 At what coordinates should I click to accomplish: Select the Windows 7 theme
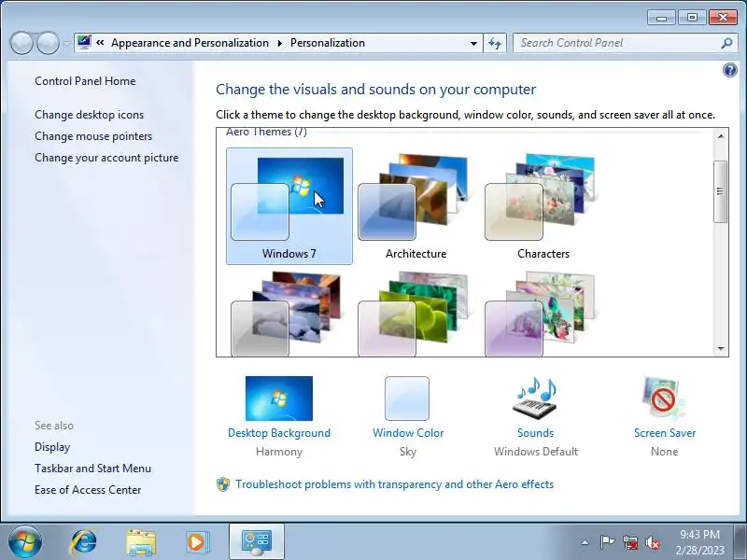click(289, 205)
